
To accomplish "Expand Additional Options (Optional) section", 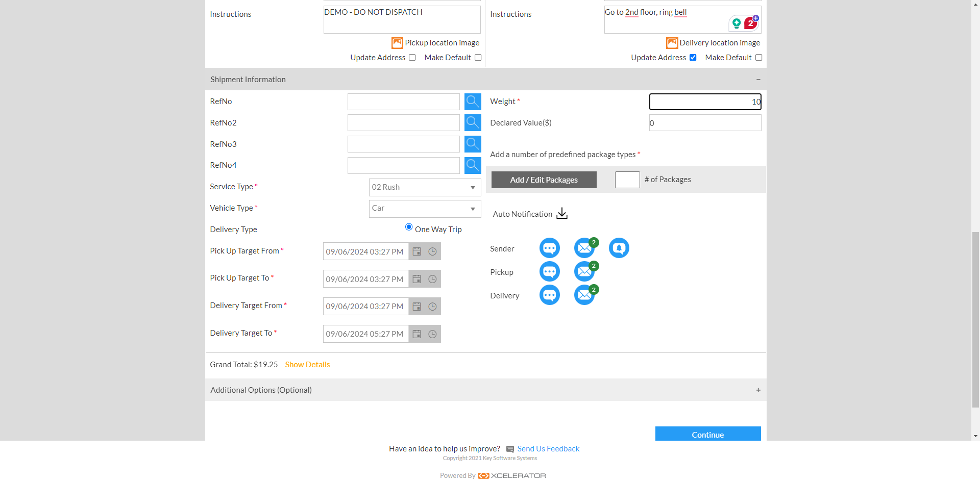I will [x=758, y=390].
